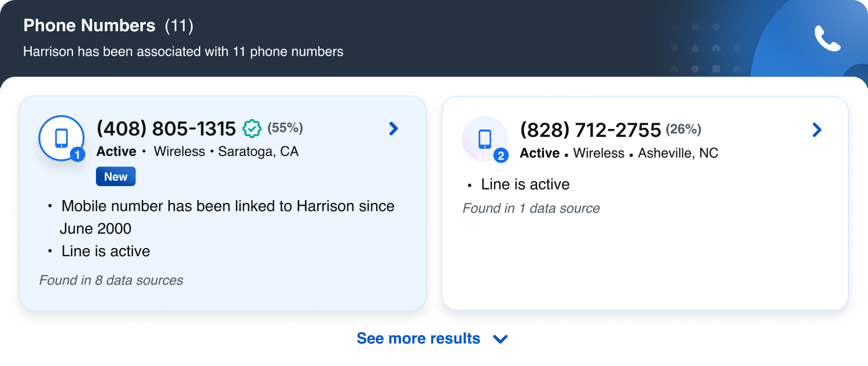The width and height of the screenshot is (868, 366).
Task: Click the New badge label
Action: pyautogui.click(x=116, y=177)
